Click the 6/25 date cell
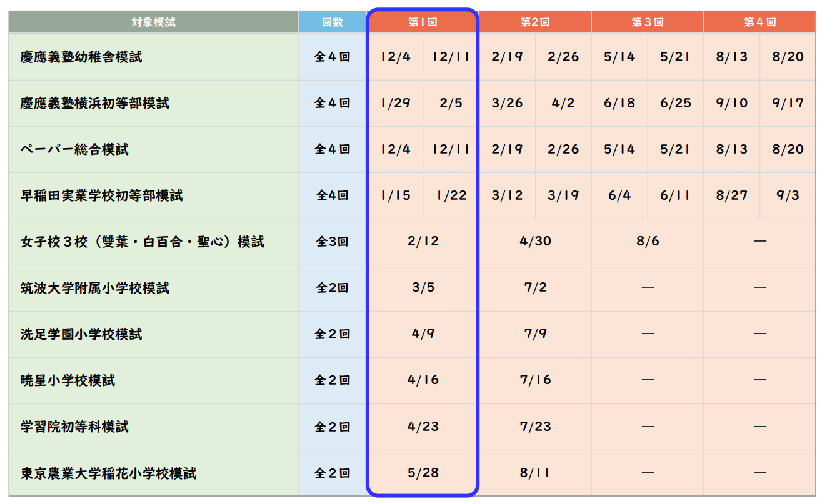The height and width of the screenshot is (504, 822). pyautogui.click(x=676, y=103)
